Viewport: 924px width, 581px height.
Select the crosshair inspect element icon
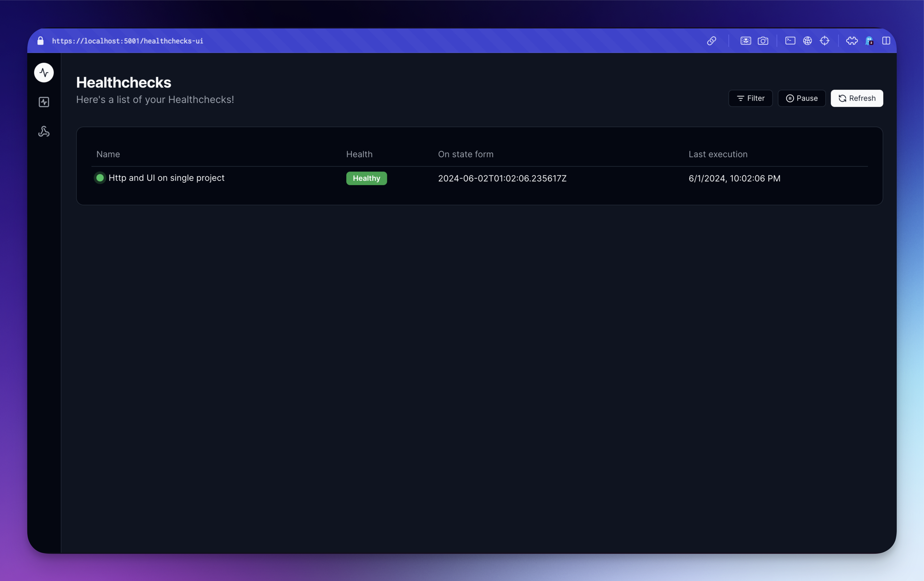(x=825, y=41)
